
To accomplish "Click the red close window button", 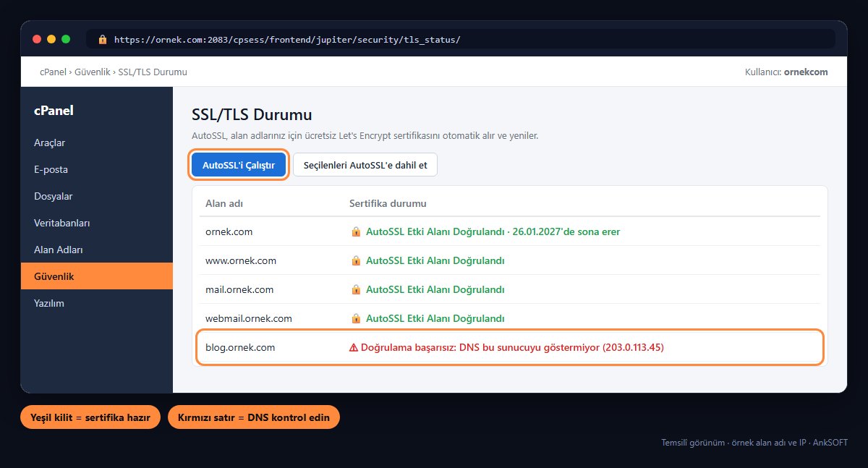I will pos(37,39).
